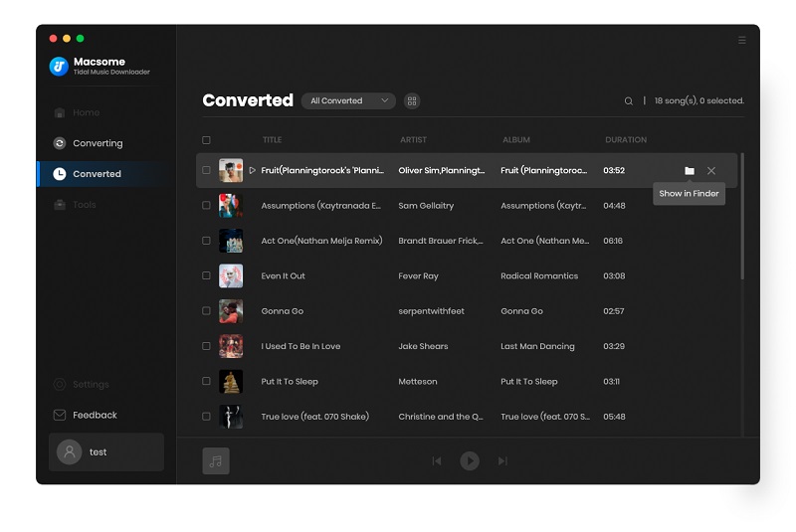Click the True love album thumbnail
This screenshot has height=532, width=796.
pyautogui.click(x=231, y=417)
